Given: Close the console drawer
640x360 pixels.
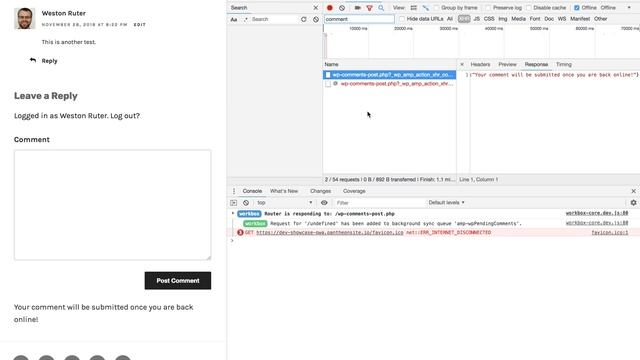Looking at the screenshot, I should tap(633, 191).
